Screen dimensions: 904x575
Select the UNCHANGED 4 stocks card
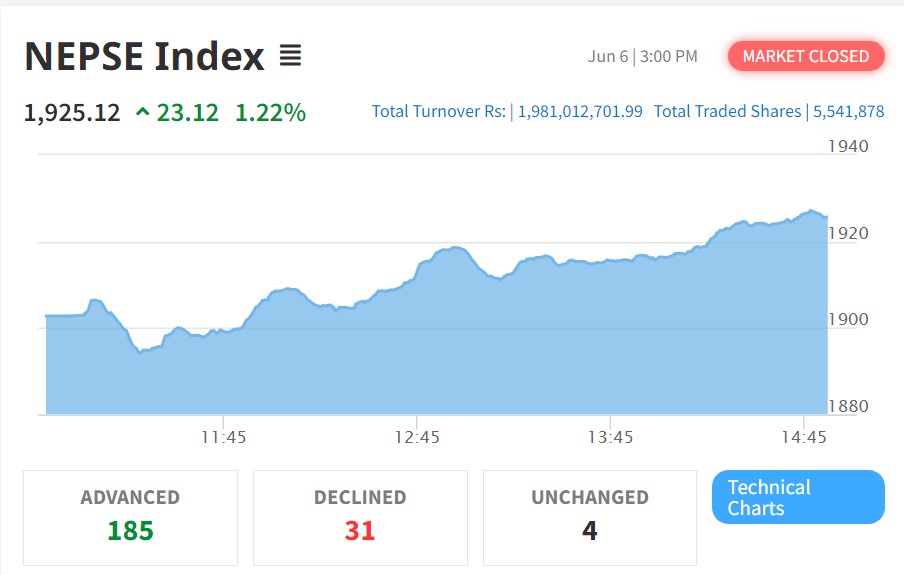[x=590, y=517]
